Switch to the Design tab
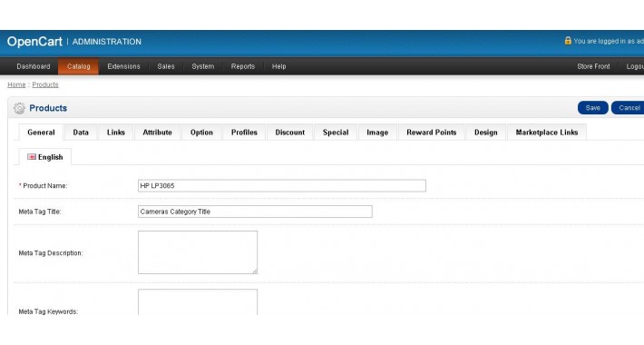 tap(486, 133)
